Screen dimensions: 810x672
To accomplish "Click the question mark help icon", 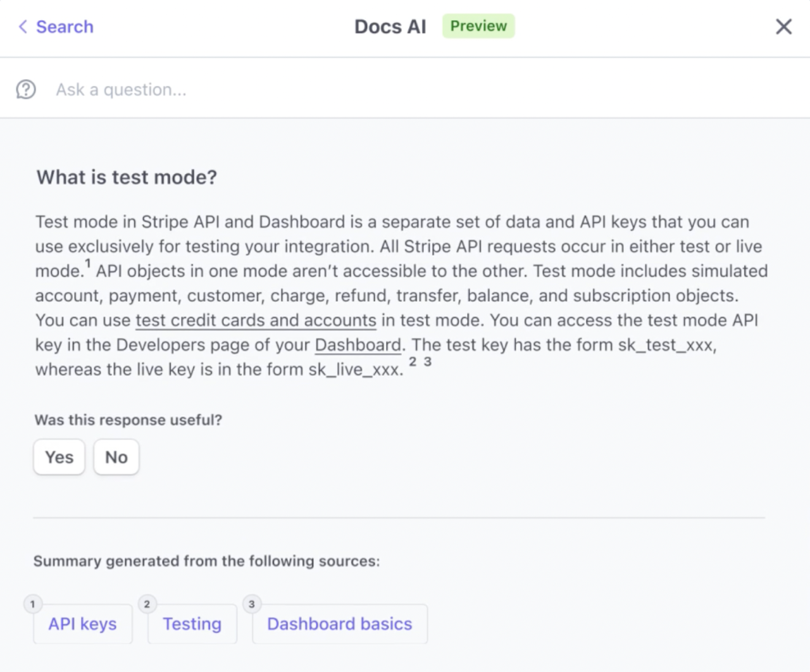I will click(26, 90).
